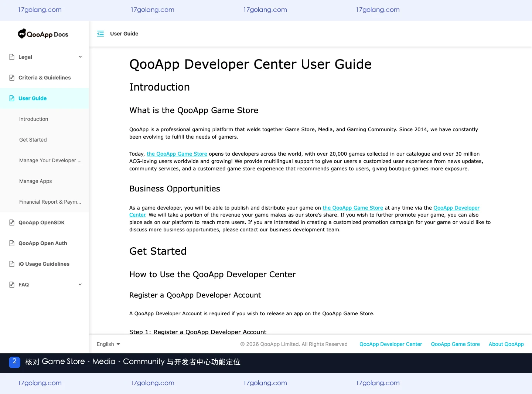
Task: Go to Manage Your Developer subsection
Action: click(44, 160)
